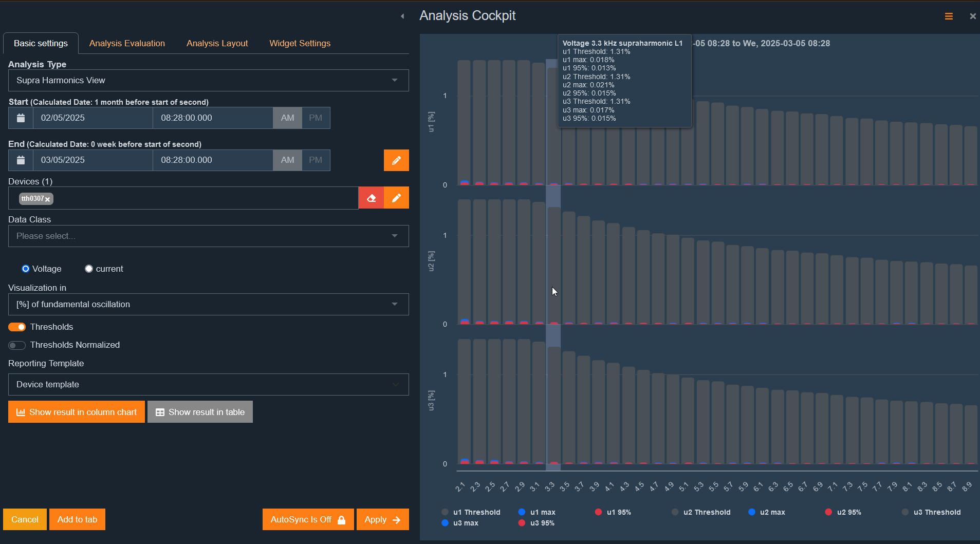980x544 pixels.
Task: Collapse the settings panel with the left arrow
Action: pos(402,16)
